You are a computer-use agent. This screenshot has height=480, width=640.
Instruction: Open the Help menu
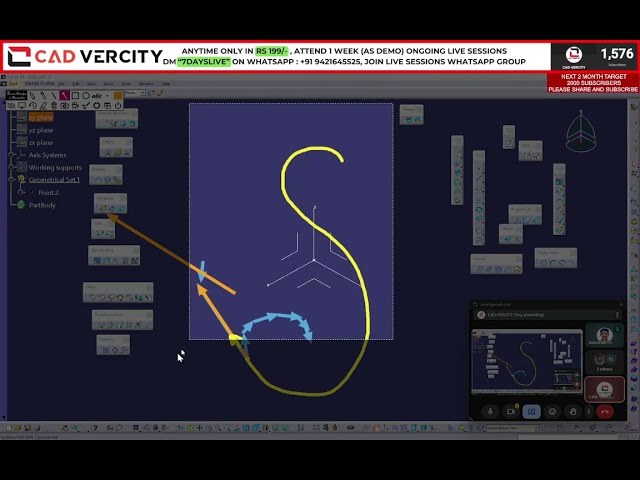point(166,84)
